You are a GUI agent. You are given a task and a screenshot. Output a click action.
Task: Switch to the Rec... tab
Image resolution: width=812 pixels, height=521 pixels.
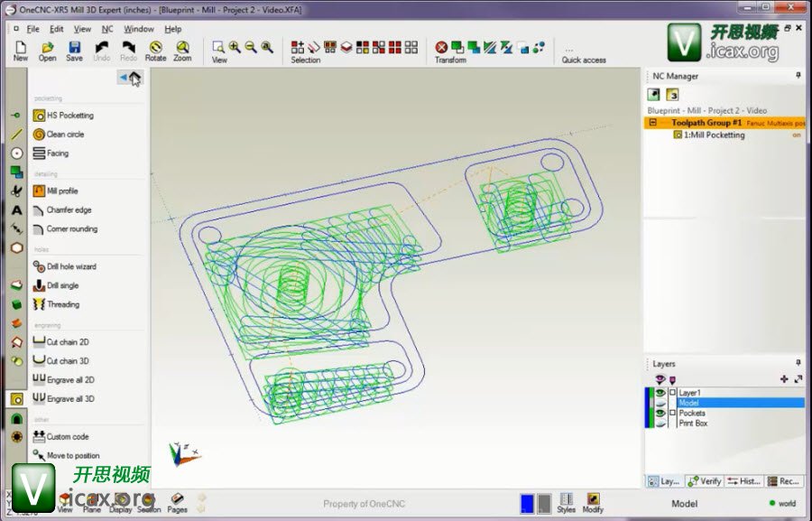(x=784, y=481)
